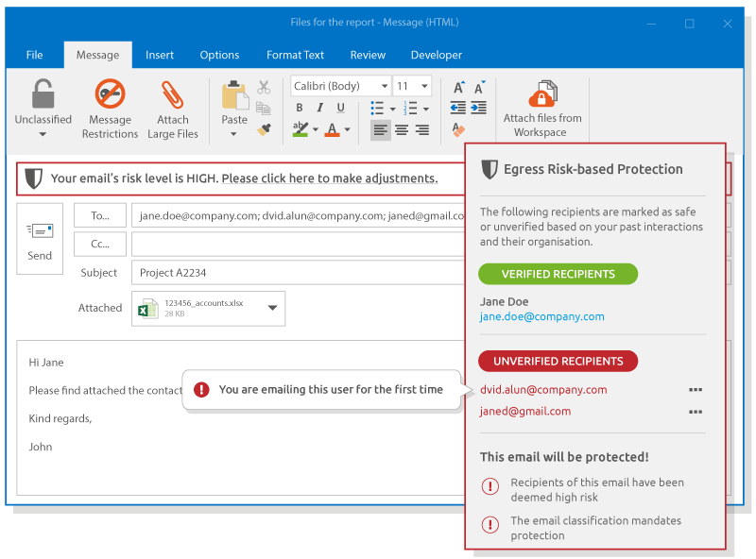The width and height of the screenshot is (756, 559).
Task: Click the increase indent icon
Action: pos(478,108)
